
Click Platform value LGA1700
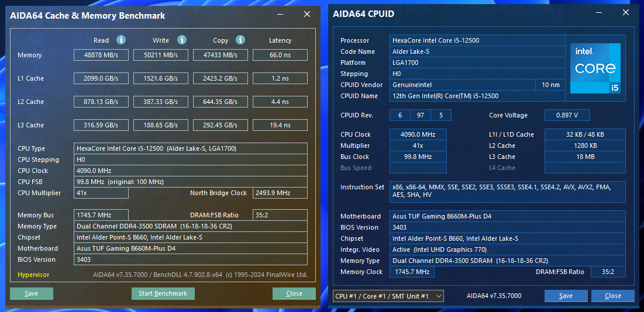[477, 63]
